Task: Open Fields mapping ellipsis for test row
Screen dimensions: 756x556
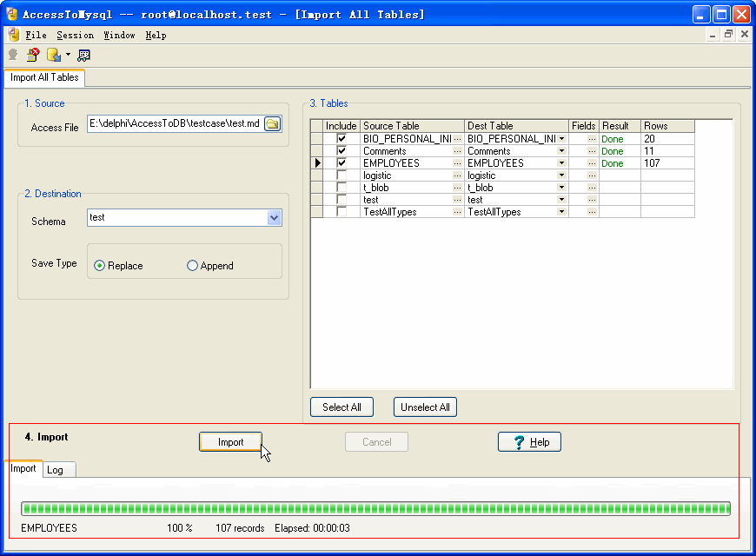Action: click(x=592, y=200)
